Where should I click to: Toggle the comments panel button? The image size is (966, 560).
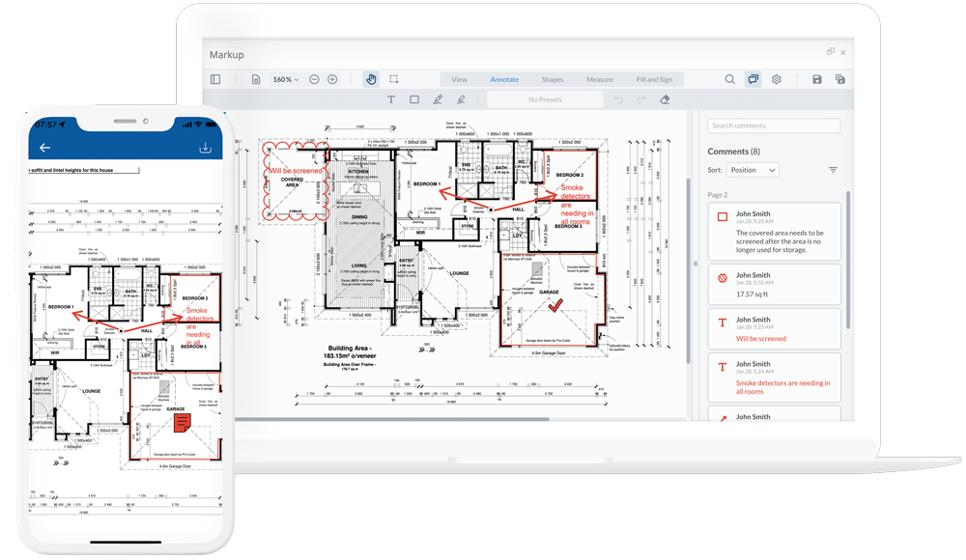coord(753,79)
